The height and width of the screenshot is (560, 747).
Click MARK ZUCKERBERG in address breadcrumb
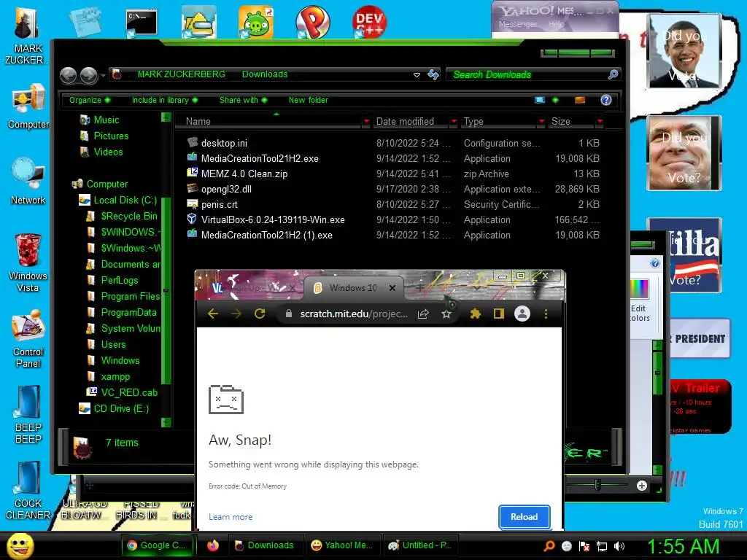[x=182, y=74]
